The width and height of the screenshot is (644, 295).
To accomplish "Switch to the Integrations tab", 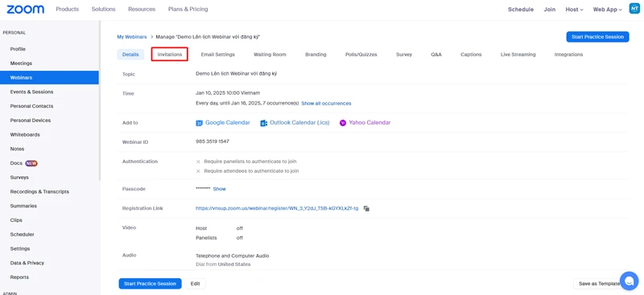I will pyautogui.click(x=568, y=55).
